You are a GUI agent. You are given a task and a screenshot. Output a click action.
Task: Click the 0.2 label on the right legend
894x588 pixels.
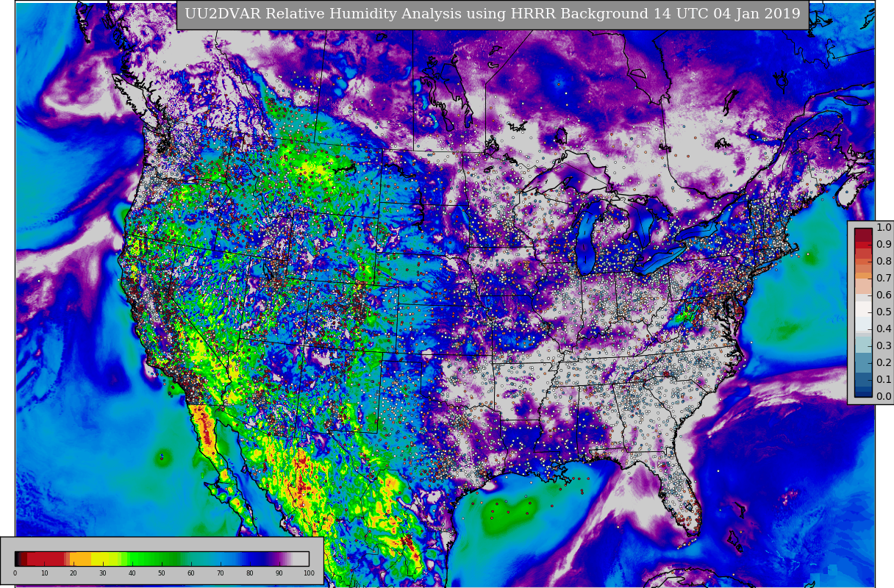click(884, 363)
